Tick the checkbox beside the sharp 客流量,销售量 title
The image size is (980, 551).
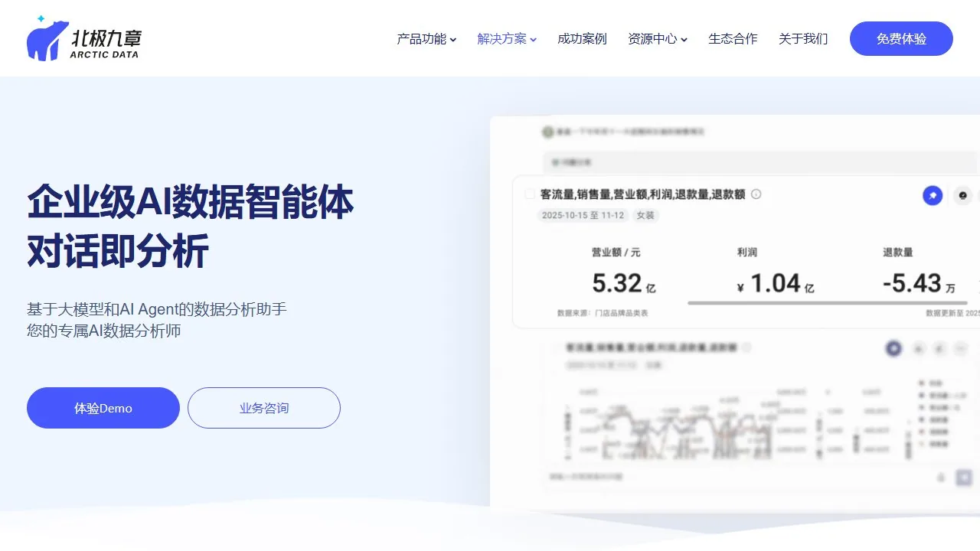[x=529, y=194]
